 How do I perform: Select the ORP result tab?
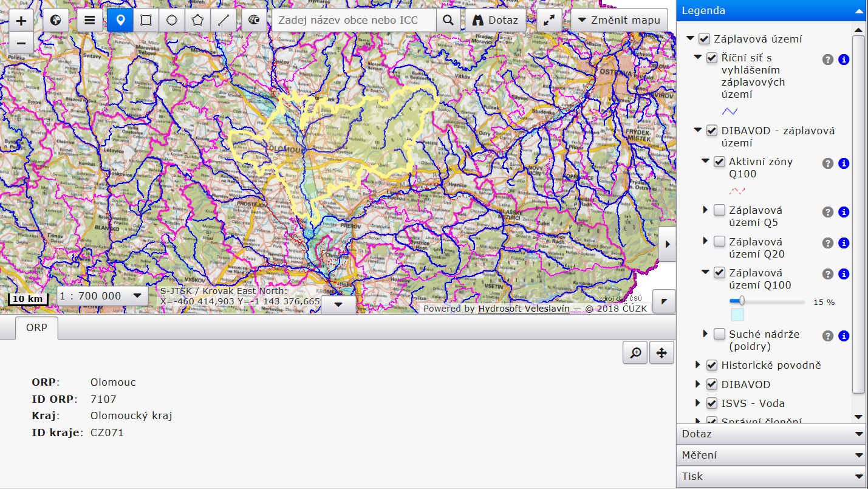tap(36, 327)
